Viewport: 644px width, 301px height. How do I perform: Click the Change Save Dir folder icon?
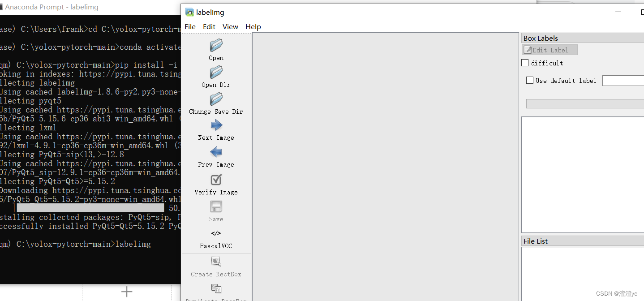coord(216,99)
